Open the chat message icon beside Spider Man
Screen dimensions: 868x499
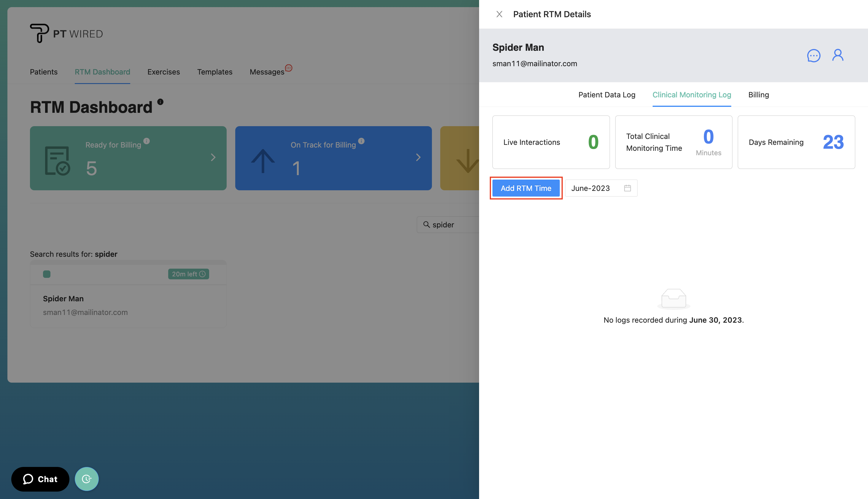(813, 56)
